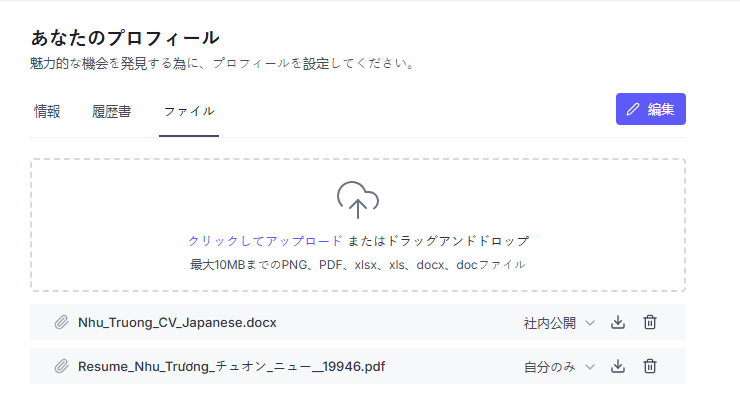Select the ファイル tab
740x417 pixels.
[x=189, y=112]
